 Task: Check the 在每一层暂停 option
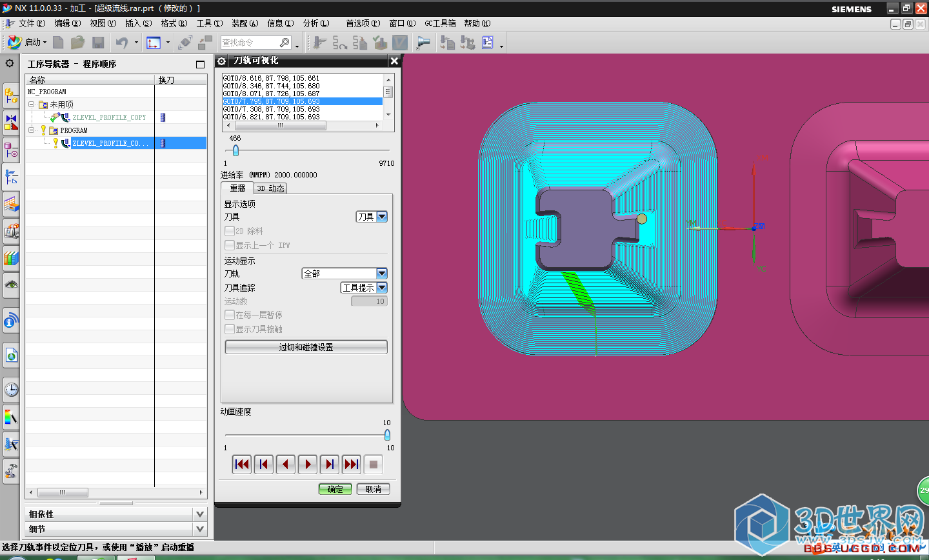229,315
